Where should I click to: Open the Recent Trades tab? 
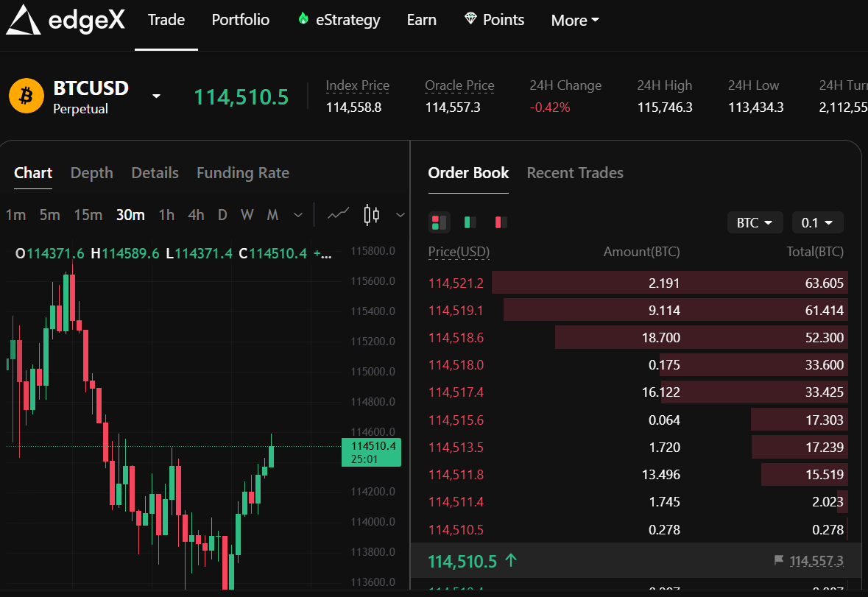coord(574,173)
